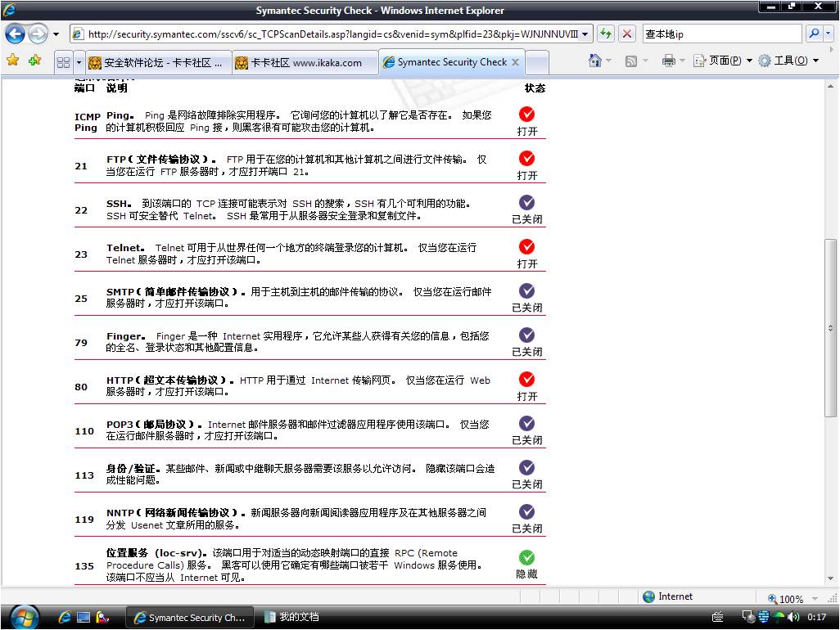Click the 已关闭 icon for port 119 NNTP
Screen dimensions: 840x630
[x=526, y=511]
